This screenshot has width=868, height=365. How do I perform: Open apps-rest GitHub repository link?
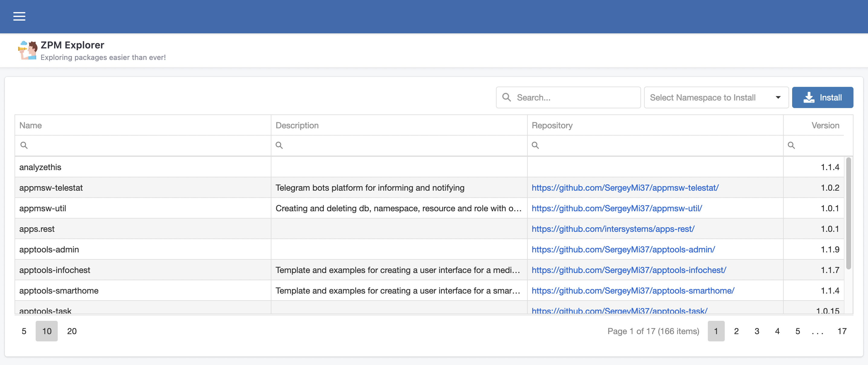tap(613, 229)
